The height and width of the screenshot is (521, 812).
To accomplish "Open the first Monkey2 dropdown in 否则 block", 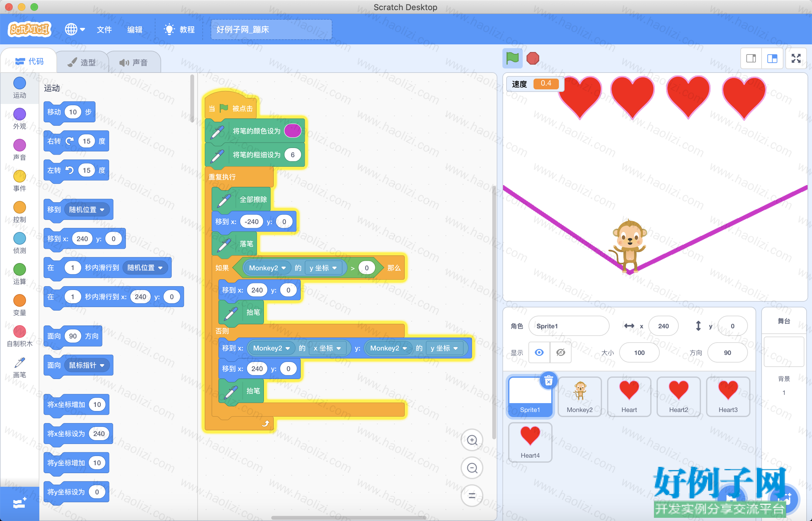I will point(271,348).
